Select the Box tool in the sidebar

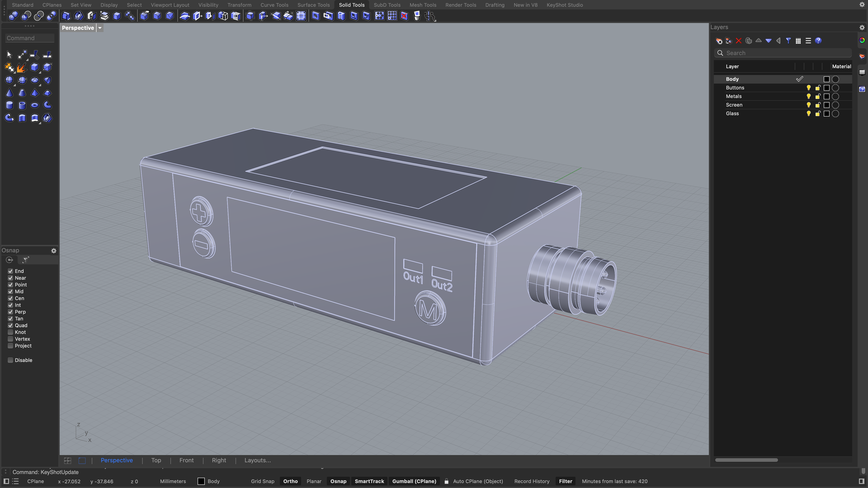coord(35,67)
